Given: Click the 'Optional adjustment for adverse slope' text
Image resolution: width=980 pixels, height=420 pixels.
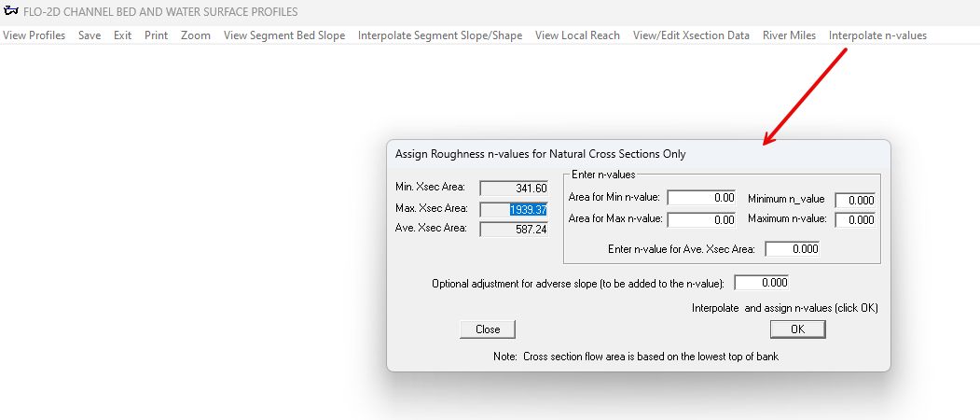Looking at the screenshot, I should coord(578,284).
